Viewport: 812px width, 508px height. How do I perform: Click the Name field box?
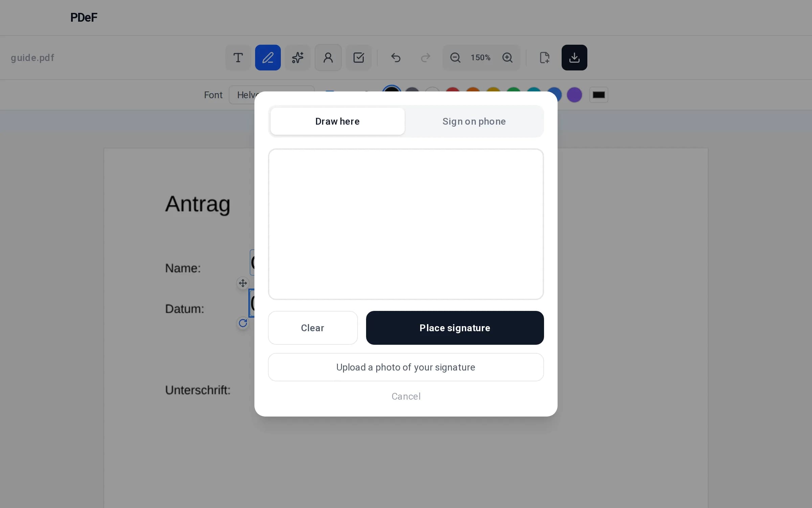(252, 262)
